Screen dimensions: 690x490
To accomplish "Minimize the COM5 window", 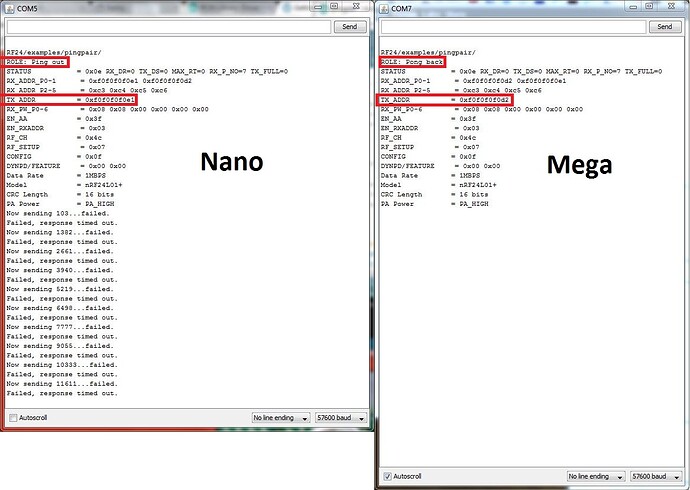I will pyautogui.click(x=319, y=7).
